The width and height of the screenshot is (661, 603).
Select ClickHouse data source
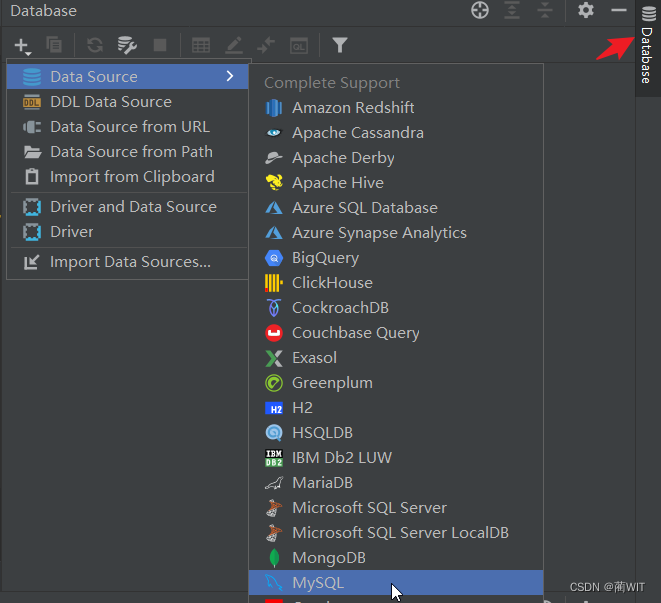pyautogui.click(x=396, y=283)
